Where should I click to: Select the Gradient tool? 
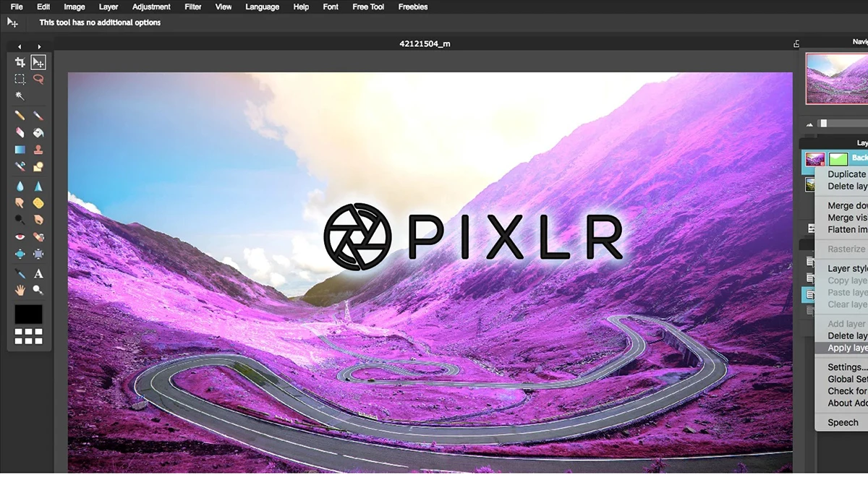[x=20, y=150]
